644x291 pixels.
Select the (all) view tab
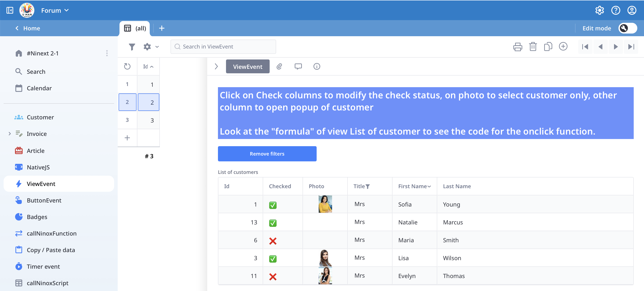(135, 28)
